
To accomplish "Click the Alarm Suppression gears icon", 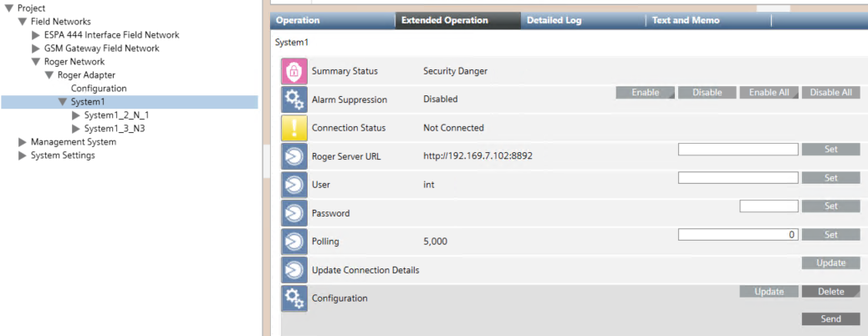I will pos(294,99).
